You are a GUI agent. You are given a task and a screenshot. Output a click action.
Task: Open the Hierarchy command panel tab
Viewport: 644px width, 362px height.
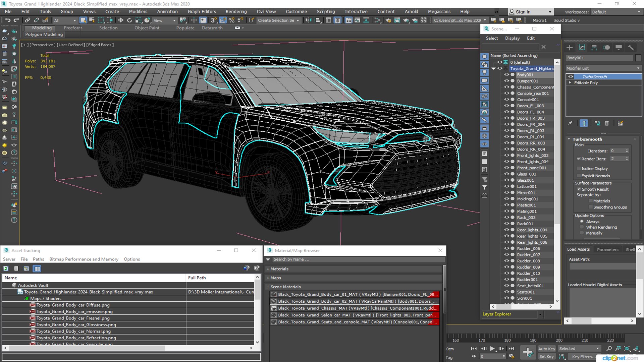pos(594,48)
